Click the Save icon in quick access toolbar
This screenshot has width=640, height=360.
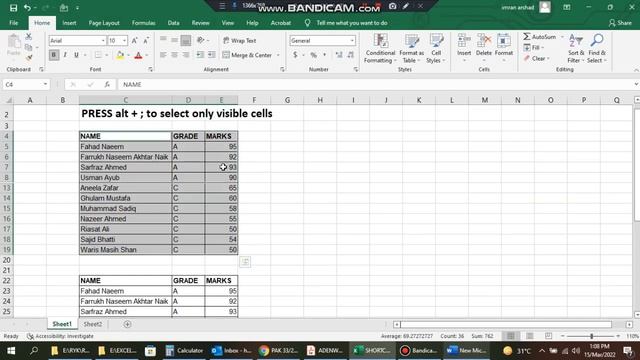[x=13, y=8]
